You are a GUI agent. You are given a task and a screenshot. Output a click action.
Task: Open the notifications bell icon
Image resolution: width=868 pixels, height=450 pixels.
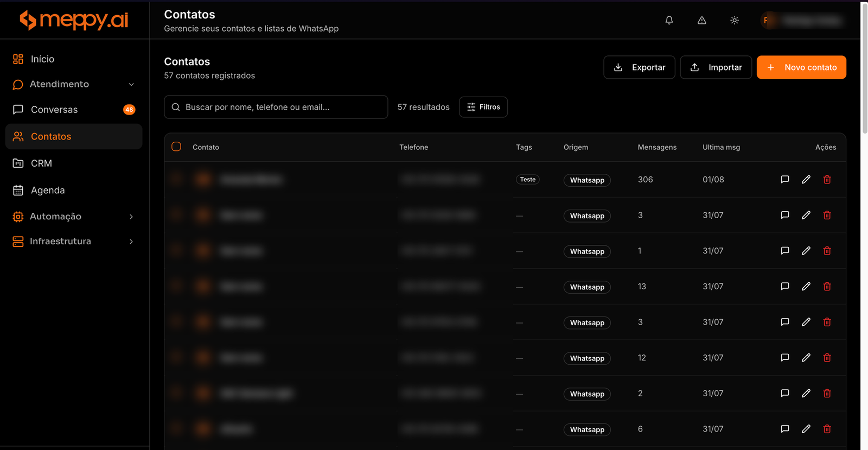669,20
